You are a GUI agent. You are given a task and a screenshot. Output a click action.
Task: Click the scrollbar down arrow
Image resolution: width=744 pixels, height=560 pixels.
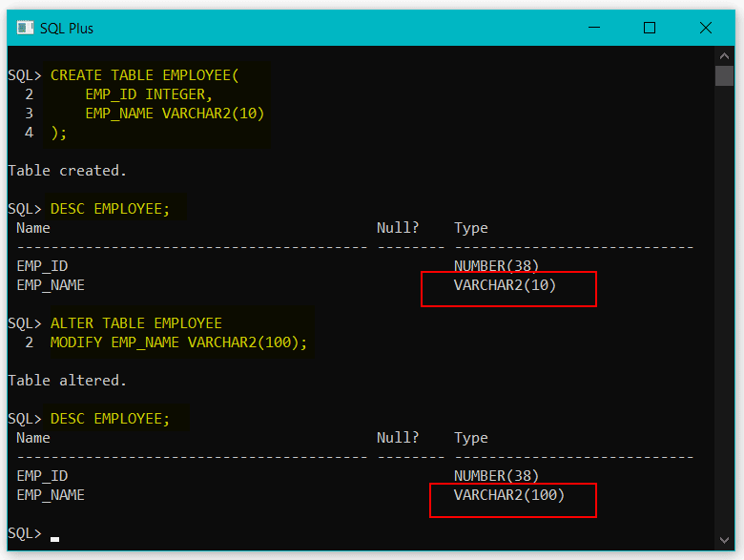pyautogui.click(x=724, y=540)
